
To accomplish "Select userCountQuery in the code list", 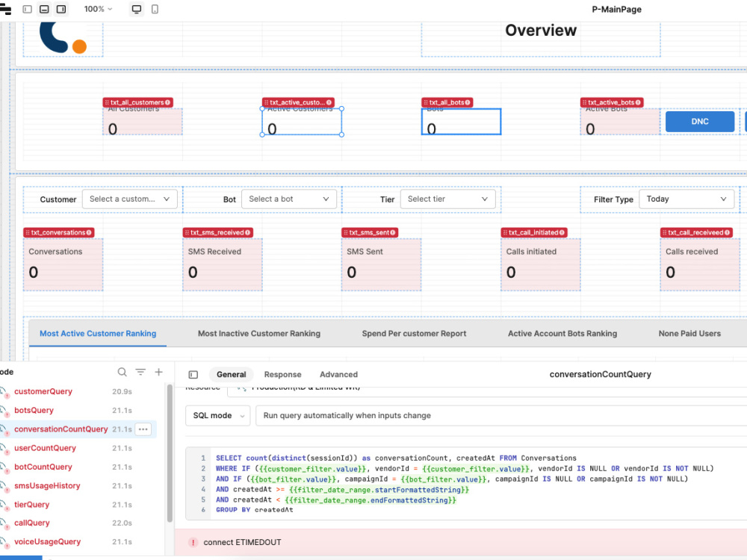I will point(45,447).
